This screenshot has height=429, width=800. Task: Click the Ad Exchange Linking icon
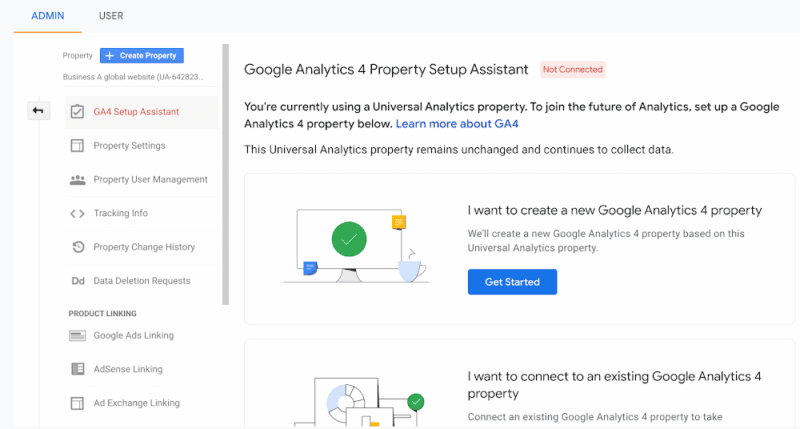point(77,403)
